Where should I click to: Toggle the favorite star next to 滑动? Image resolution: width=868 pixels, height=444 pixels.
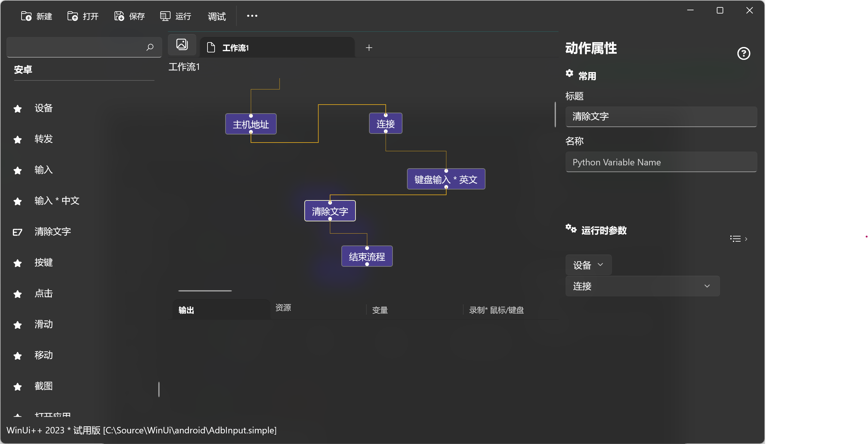click(x=17, y=324)
